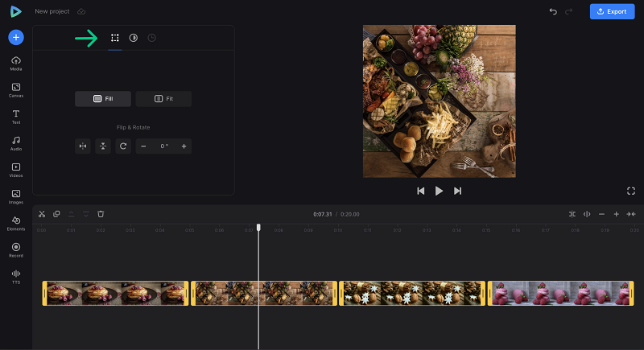Click the 0:15 mark on ruler

(x=486, y=230)
